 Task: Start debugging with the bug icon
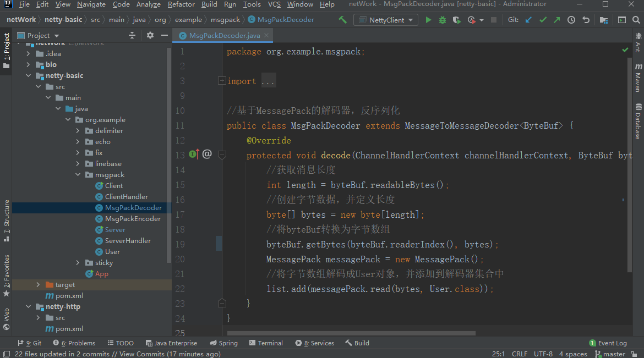[x=443, y=20]
